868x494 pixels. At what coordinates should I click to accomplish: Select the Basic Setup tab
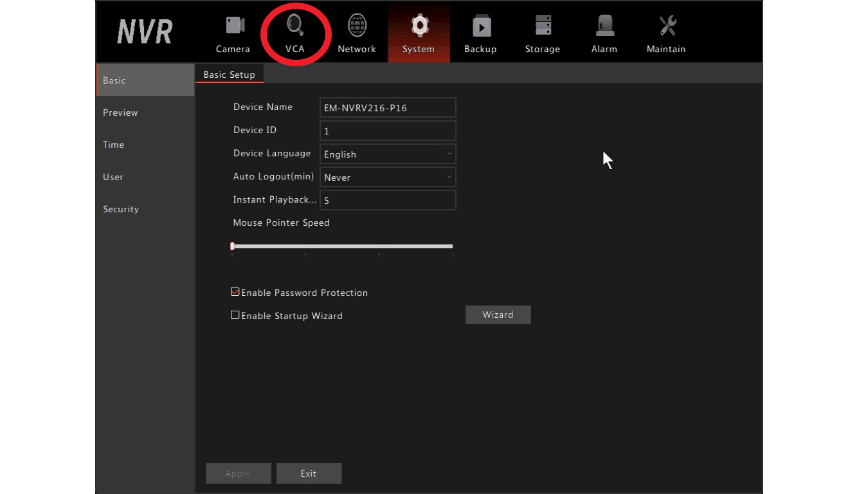point(229,75)
